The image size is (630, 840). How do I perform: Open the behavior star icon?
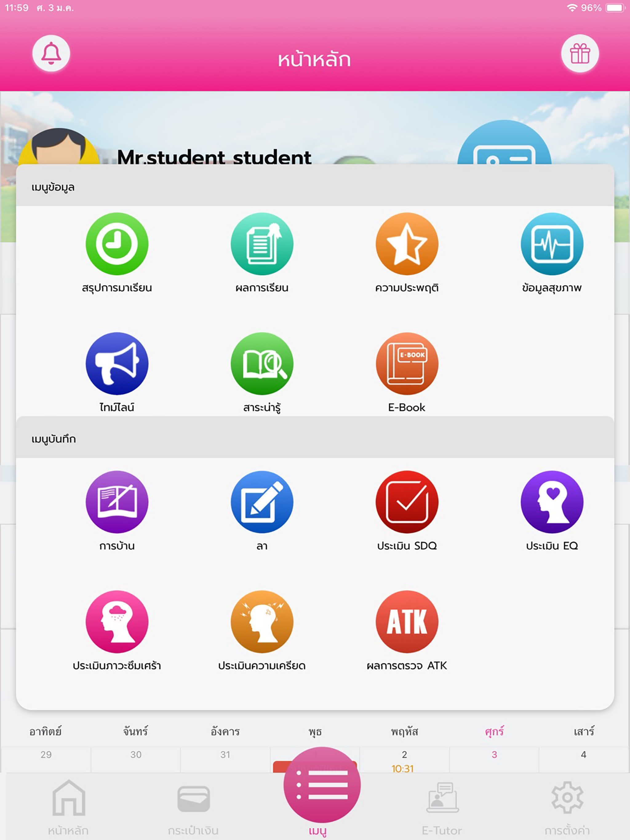tap(407, 244)
